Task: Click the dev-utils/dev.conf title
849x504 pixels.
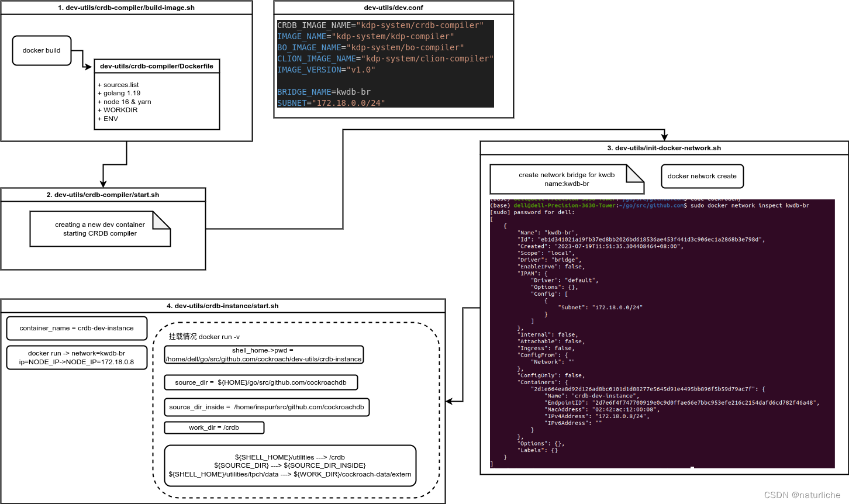Action: [394, 8]
